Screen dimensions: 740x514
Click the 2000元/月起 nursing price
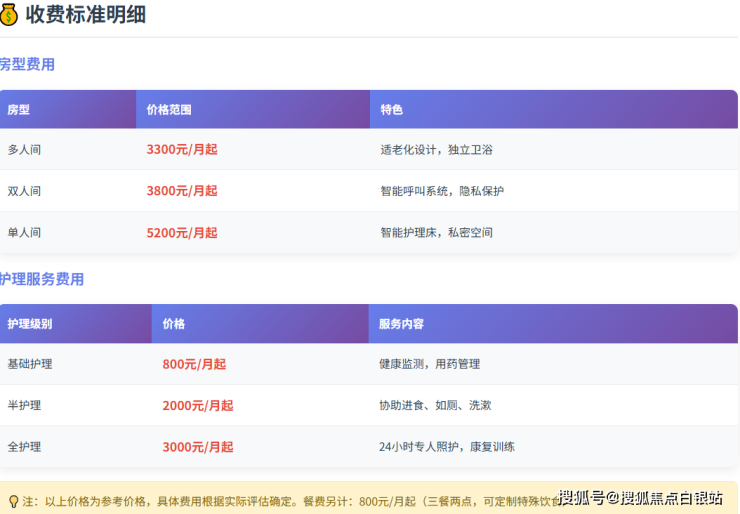[x=198, y=406]
